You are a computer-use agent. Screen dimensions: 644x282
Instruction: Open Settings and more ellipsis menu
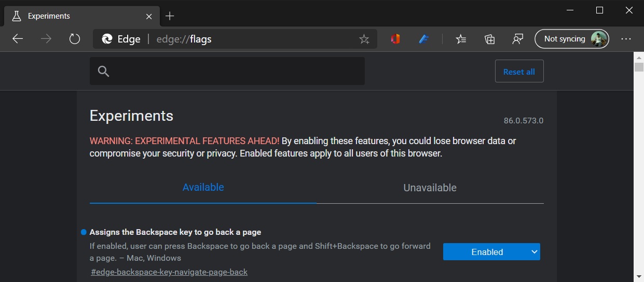coord(626,39)
